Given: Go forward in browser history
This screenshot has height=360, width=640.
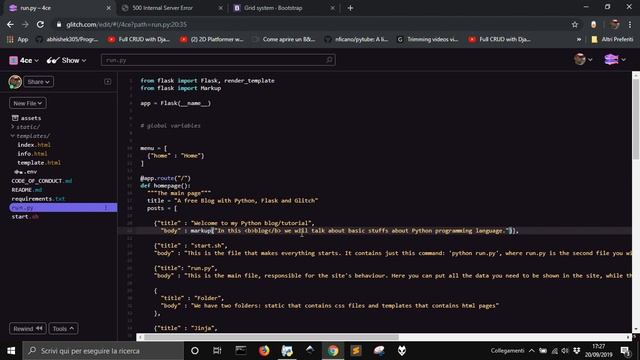Looking at the screenshot, I should pyautogui.click(x=25, y=24).
